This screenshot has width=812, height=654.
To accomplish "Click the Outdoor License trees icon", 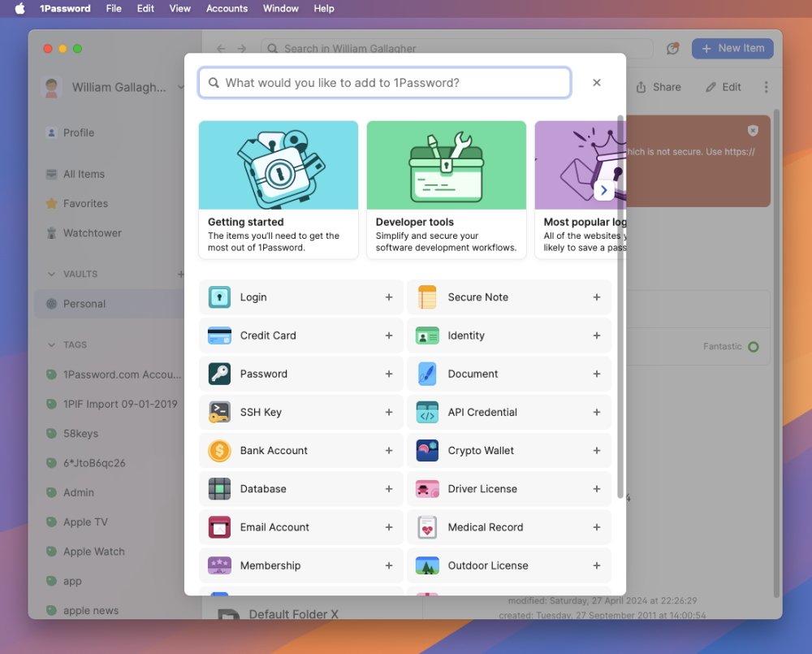I will tap(427, 565).
